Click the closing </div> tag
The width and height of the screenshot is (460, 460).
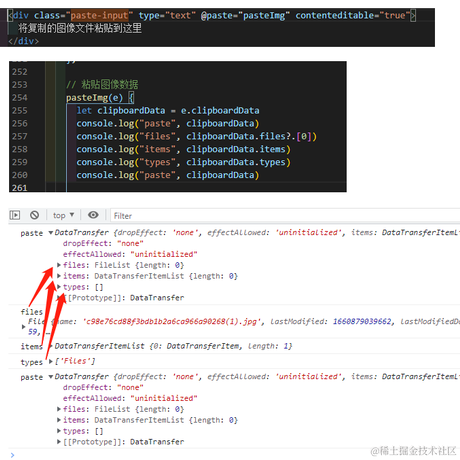tap(23, 41)
